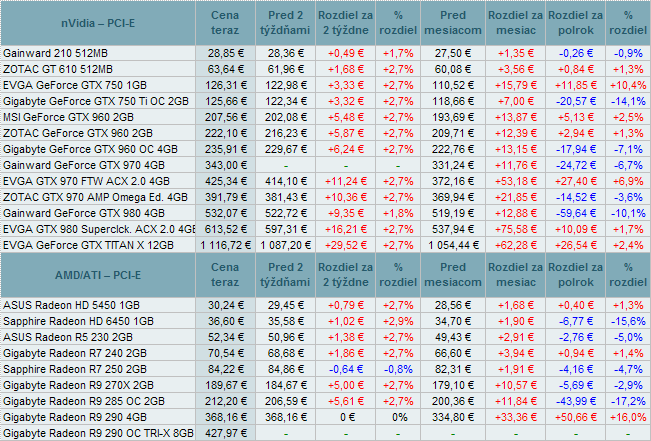Click the current price 427,97 €
This screenshot has width=651, height=441.
(x=226, y=433)
